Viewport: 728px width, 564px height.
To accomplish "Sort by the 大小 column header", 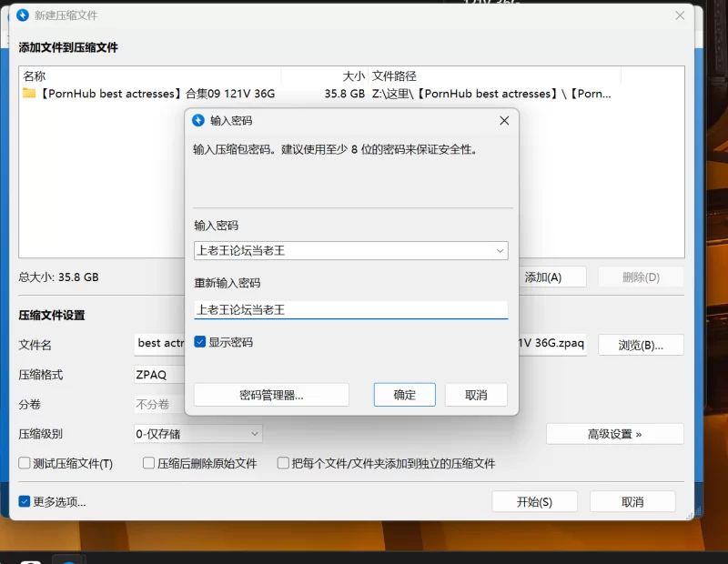I will coord(325,76).
